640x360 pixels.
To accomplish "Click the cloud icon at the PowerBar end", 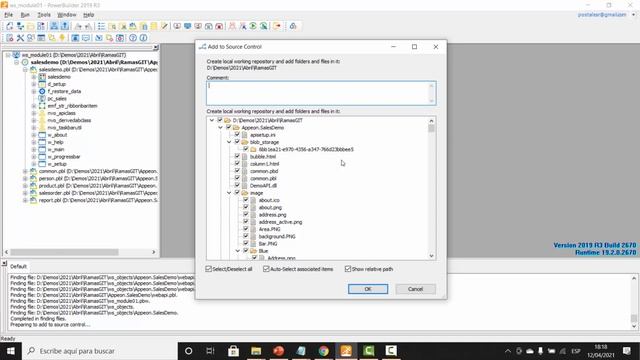I will pos(293,26).
